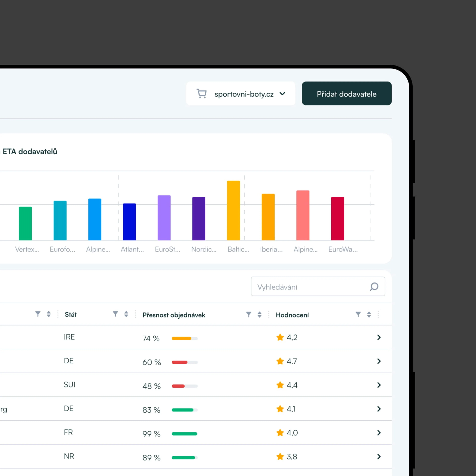
Task: Click the red EuroWa bar in chart
Action: [x=338, y=219]
